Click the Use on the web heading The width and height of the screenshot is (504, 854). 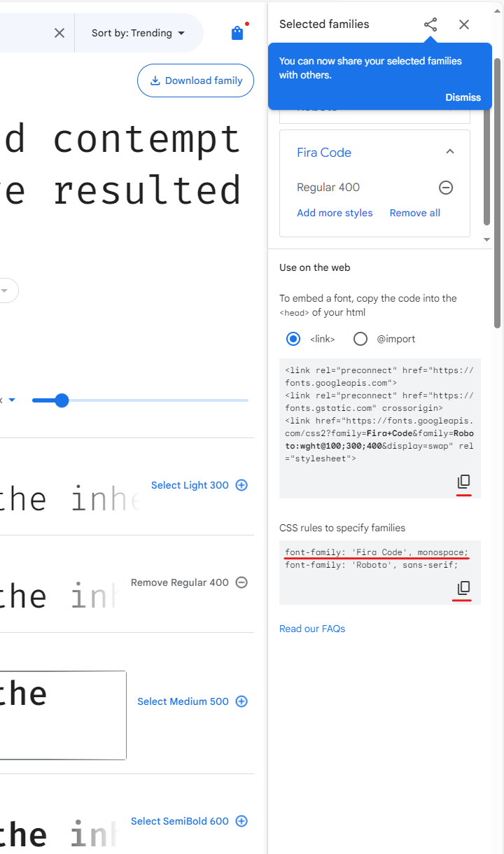click(x=315, y=267)
